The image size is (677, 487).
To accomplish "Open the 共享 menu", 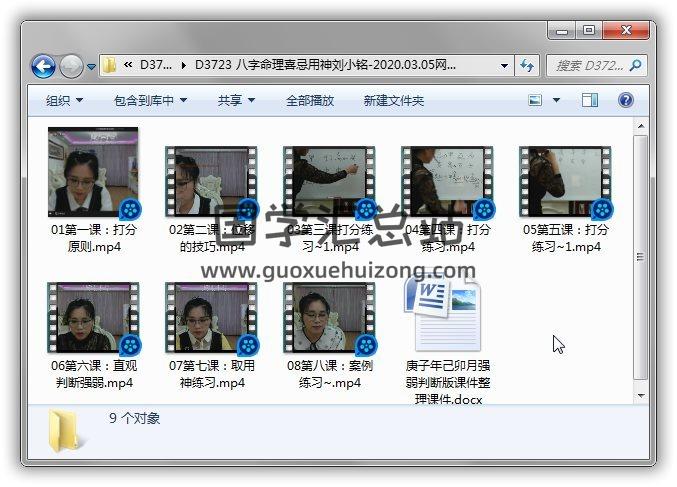I will click(236, 101).
